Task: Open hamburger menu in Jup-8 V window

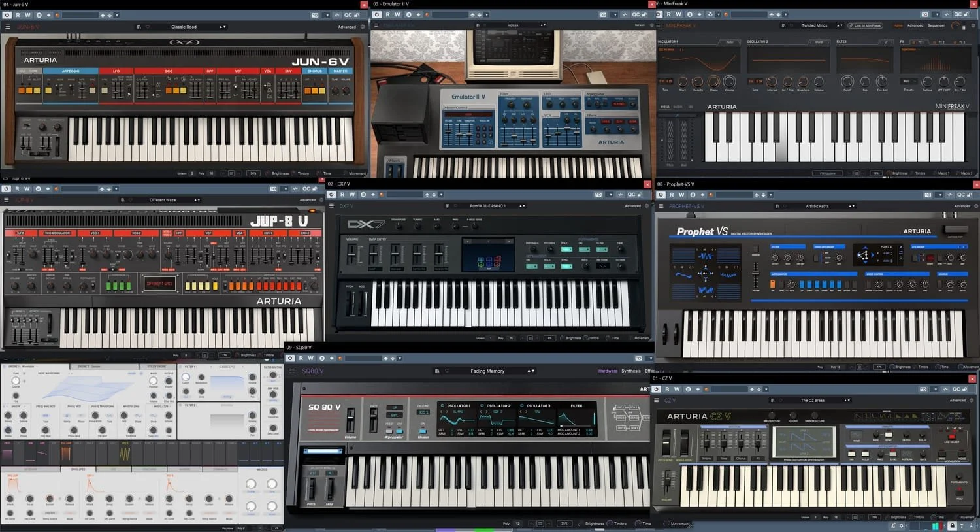Action: coord(8,200)
